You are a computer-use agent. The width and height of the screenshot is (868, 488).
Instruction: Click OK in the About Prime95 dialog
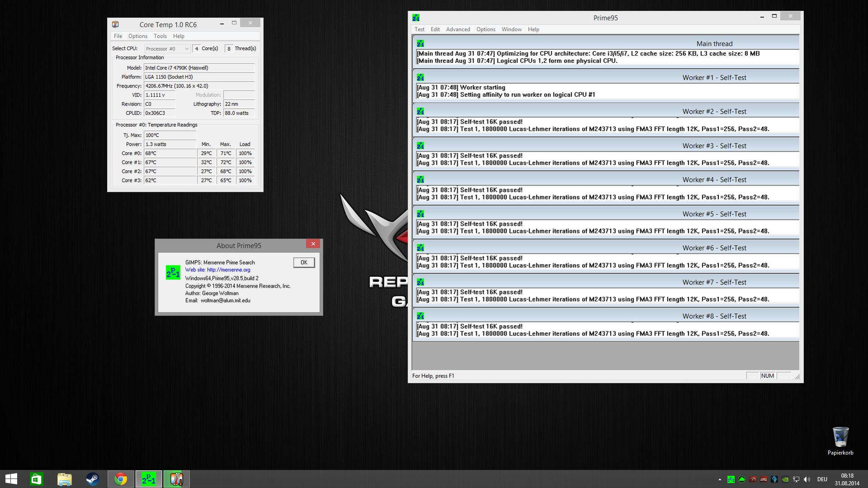304,262
